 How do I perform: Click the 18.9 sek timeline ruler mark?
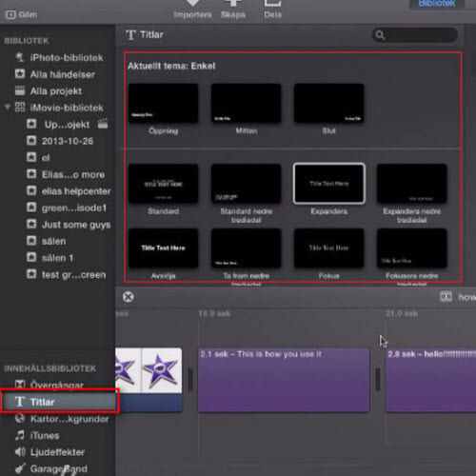[214, 313]
